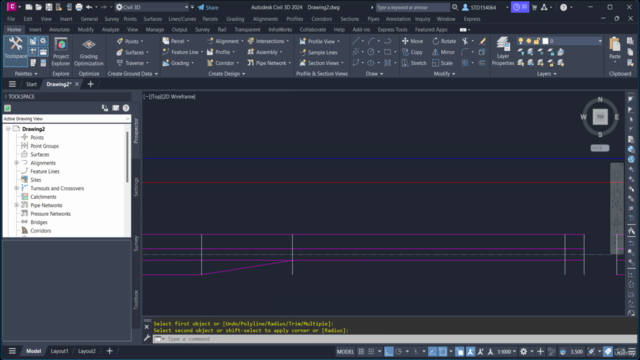Open a new drawing tab with plus
Screen dimensions: 640x360
91,84
